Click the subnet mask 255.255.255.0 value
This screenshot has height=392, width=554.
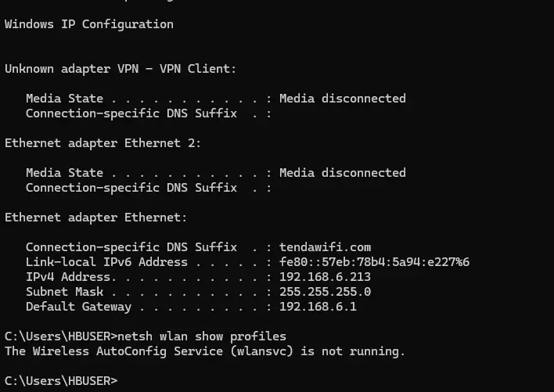point(325,292)
